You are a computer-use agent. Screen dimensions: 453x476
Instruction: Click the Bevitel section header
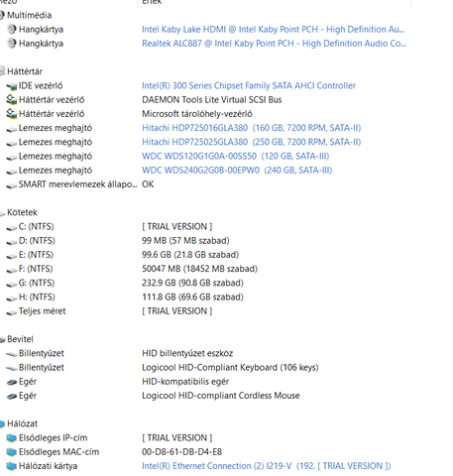pyautogui.click(x=20, y=339)
